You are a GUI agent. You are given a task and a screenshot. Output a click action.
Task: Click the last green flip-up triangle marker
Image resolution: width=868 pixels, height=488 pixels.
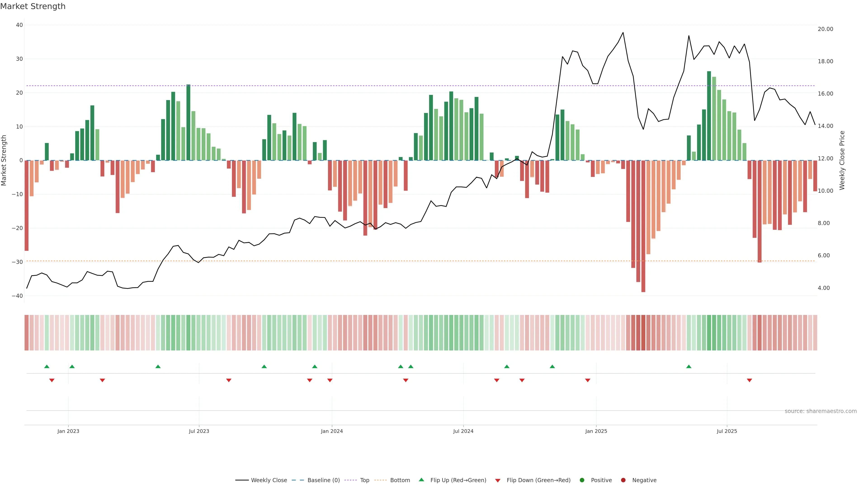tap(689, 366)
